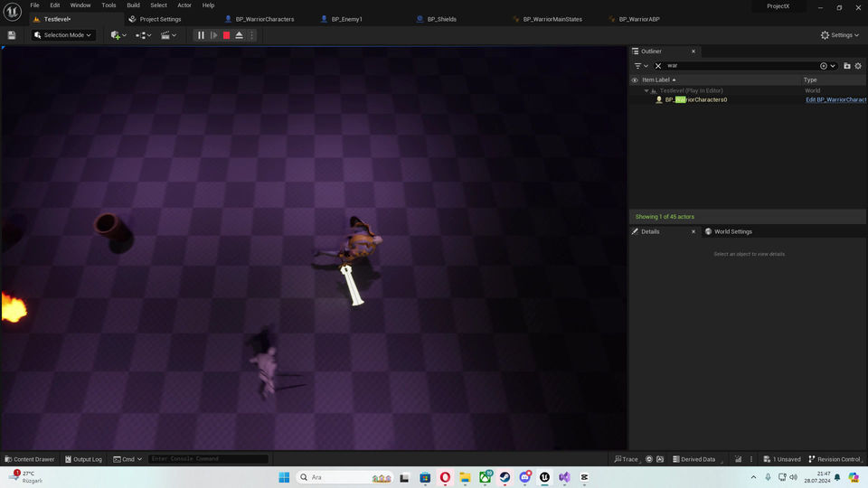Open the Add content dropdown with the plus cube
The height and width of the screenshot is (488, 868).
(118, 35)
